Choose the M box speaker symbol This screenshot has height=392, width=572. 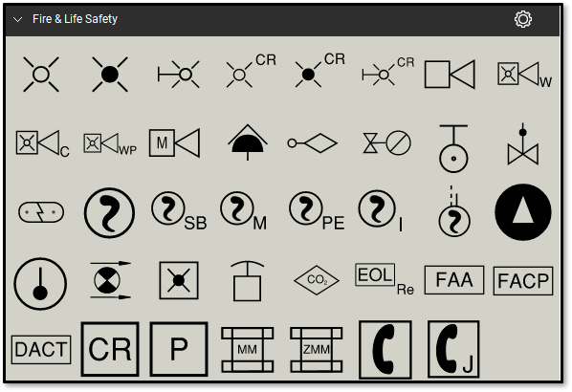click(174, 142)
